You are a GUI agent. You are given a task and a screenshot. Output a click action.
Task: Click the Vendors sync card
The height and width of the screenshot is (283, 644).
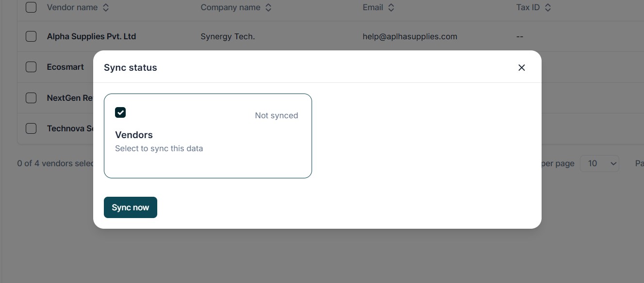[208, 141]
